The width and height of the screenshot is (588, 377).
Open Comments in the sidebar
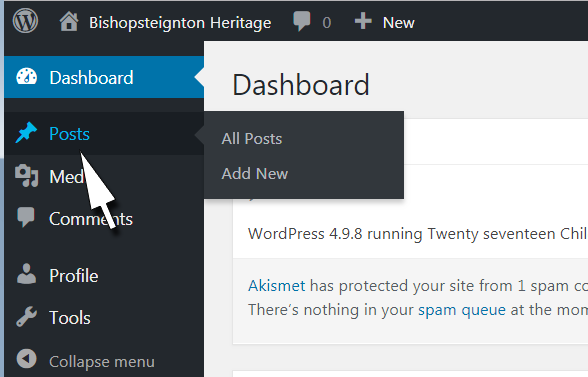tap(91, 219)
